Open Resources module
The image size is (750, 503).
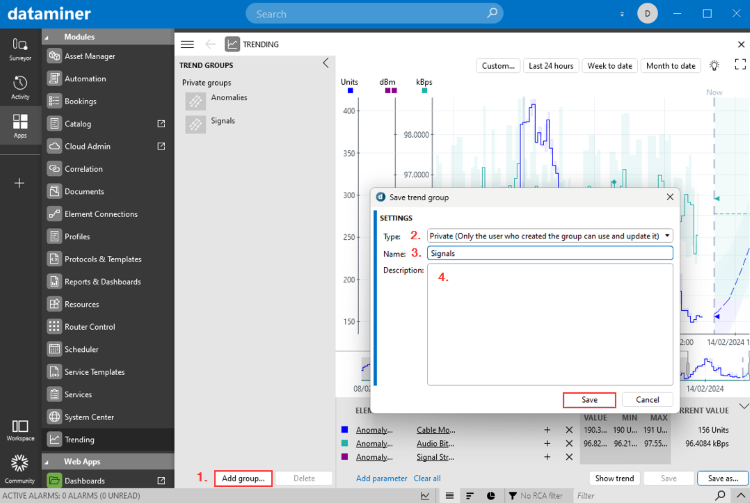point(108,304)
